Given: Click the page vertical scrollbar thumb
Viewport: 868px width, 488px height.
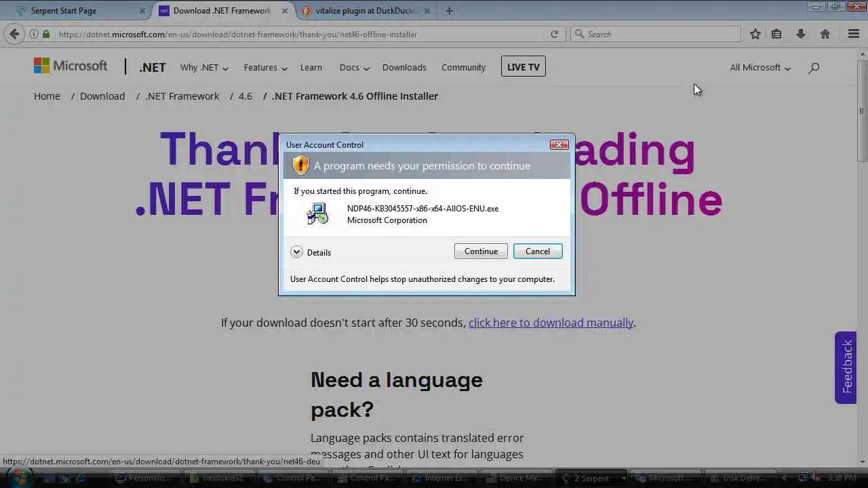Looking at the screenshot, I should pyautogui.click(x=862, y=110).
